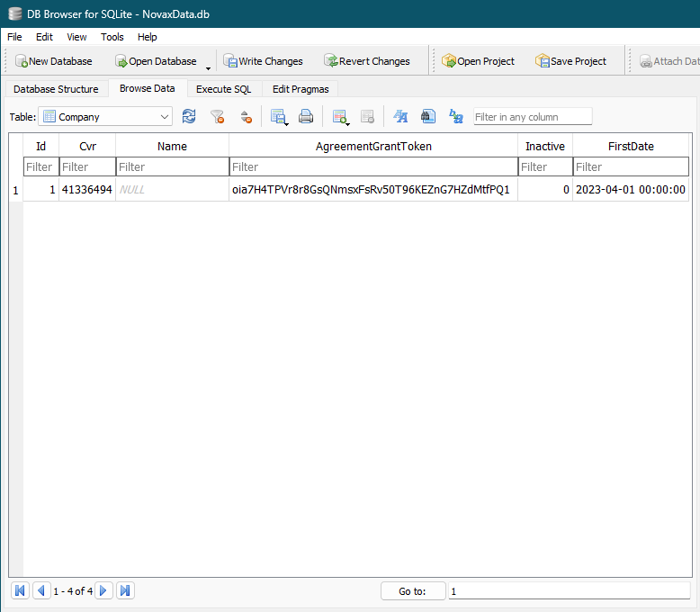Viewport: 700px width, 612px height.
Task: Click the Inactive column filter field
Action: [545, 166]
